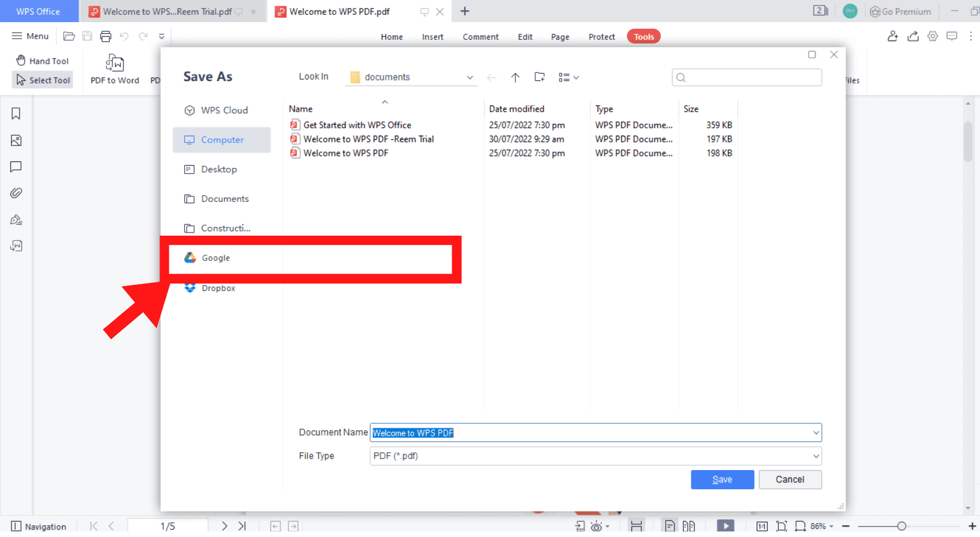Click the back arrow in Save As
Image resolution: width=980 pixels, height=537 pixels.
[492, 77]
